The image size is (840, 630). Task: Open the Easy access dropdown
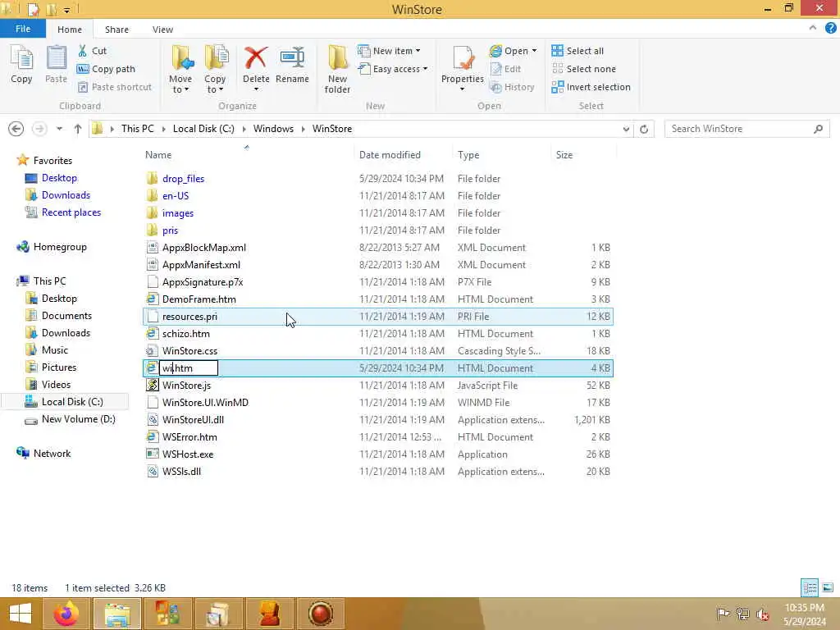tap(393, 69)
